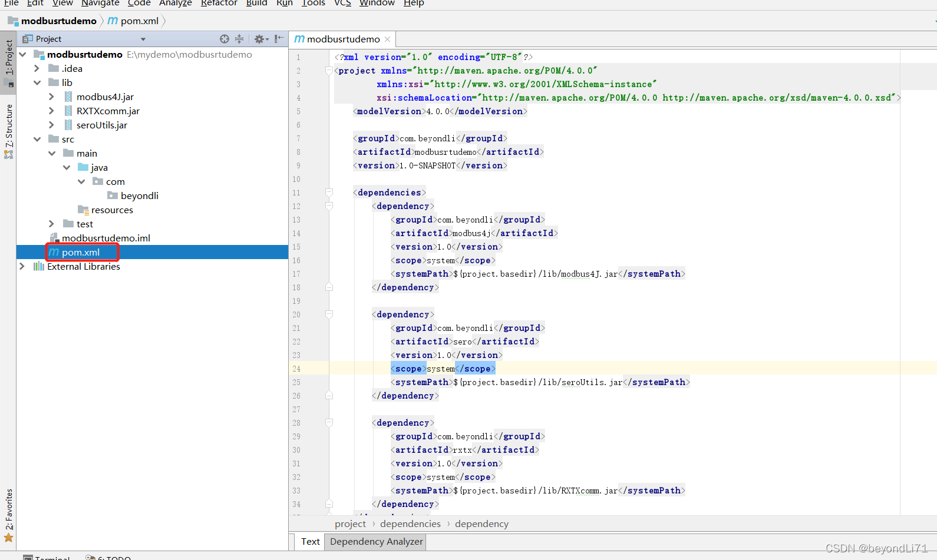Open the Navigate menu
Viewport: 937px width, 560px height.
(100, 3)
